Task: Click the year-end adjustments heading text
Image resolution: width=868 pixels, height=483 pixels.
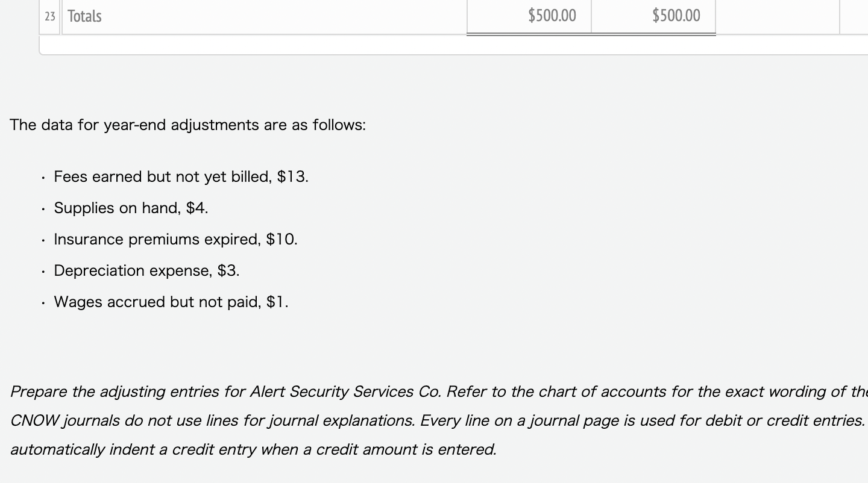Action: tap(187, 125)
